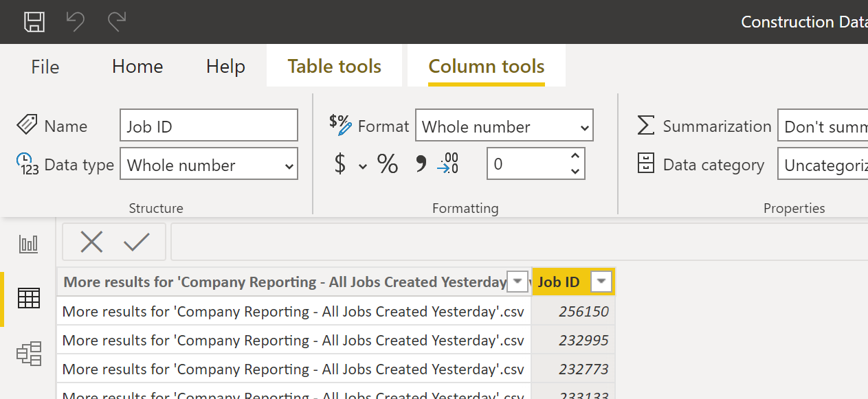Expand the currency symbol dropdown arrow
This screenshot has width=868, height=399.
[363, 166]
